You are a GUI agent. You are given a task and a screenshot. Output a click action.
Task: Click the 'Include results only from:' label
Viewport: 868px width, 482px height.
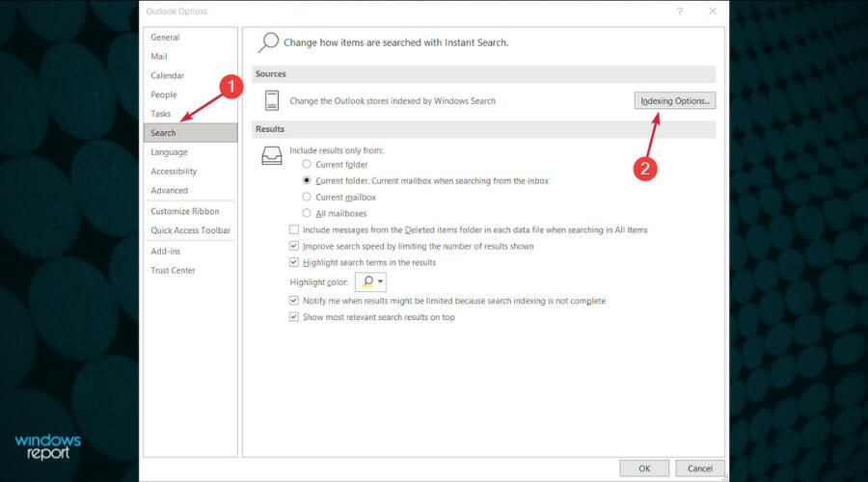pos(336,150)
